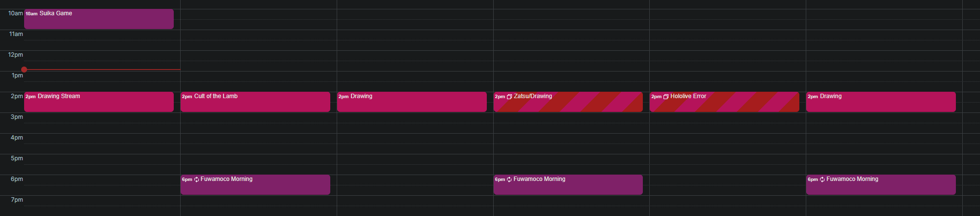
Task: Open the Drawing Stream event
Action: point(99,102)
